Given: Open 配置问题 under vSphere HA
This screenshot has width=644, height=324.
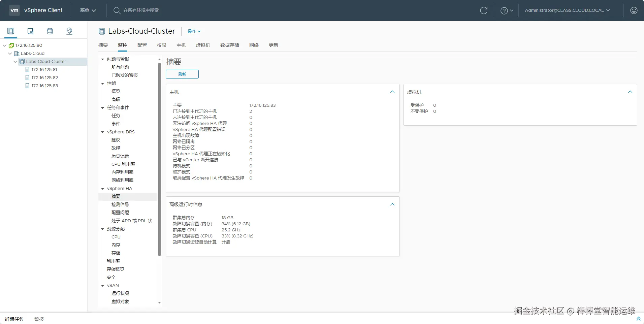Looking at the screenshot, I should [x=120, y=213].
